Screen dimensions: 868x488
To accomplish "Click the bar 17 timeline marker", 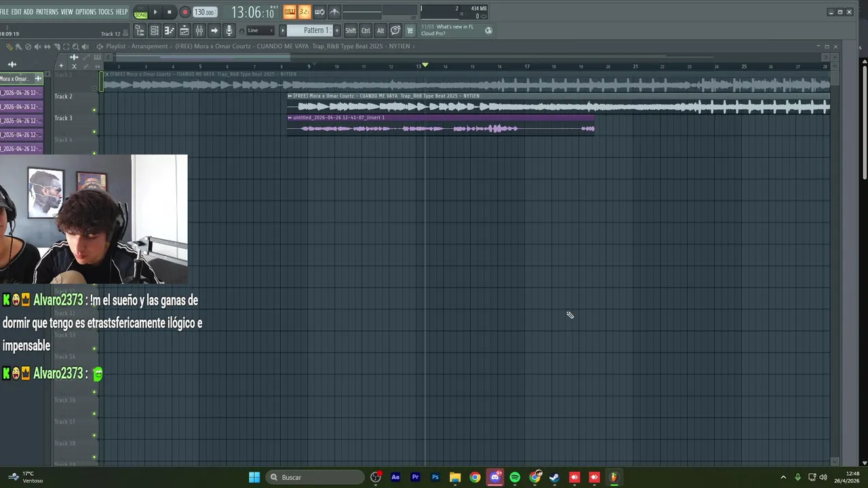I will (x=527, y=66).
